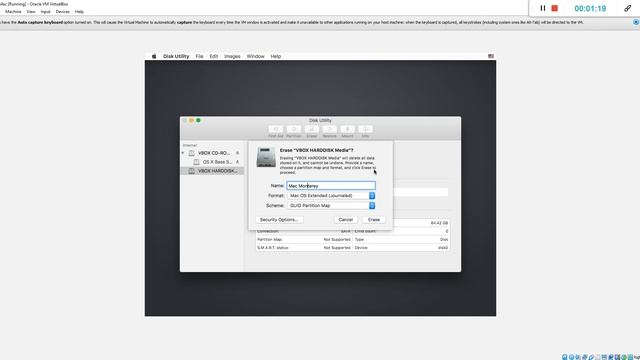Image resolution: width=640 pixels, height=360 pixels.
Task: Click the Restore toolbar icon
Action: point(329,129)
